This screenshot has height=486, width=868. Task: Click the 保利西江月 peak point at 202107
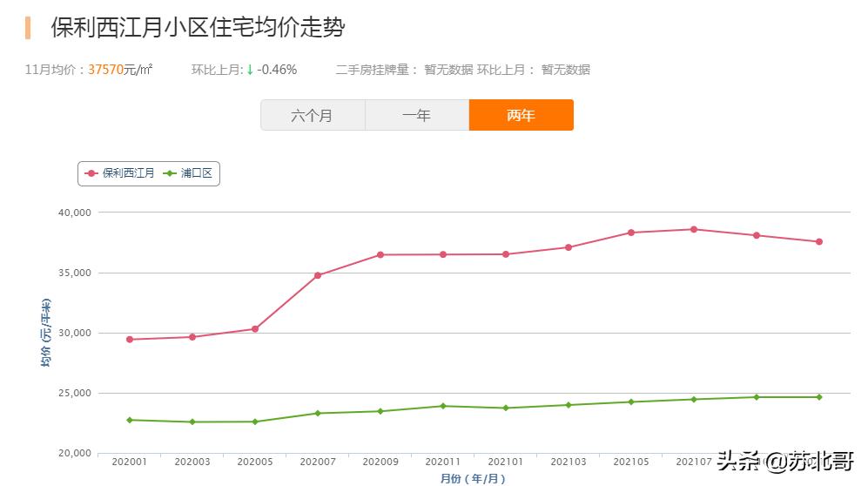(x=694, y=229)
